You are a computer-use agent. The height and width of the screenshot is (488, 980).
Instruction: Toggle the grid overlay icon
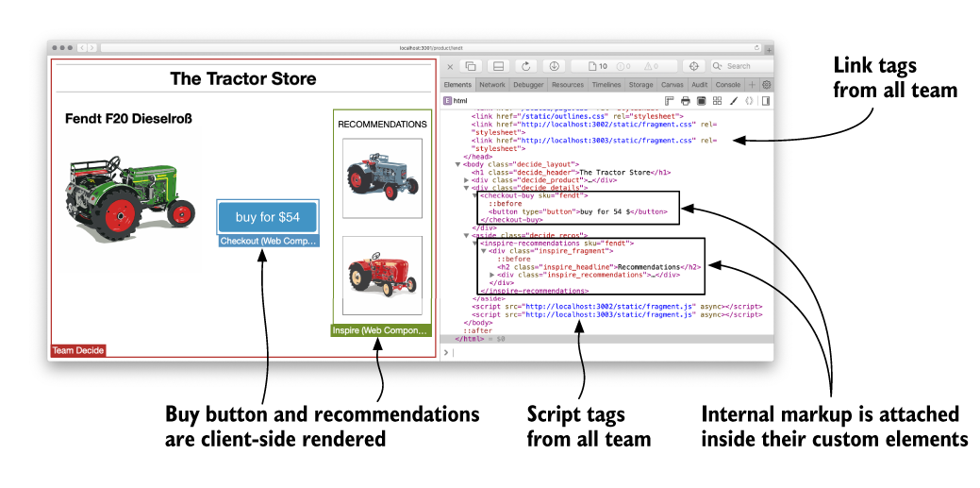pos(717,100)
